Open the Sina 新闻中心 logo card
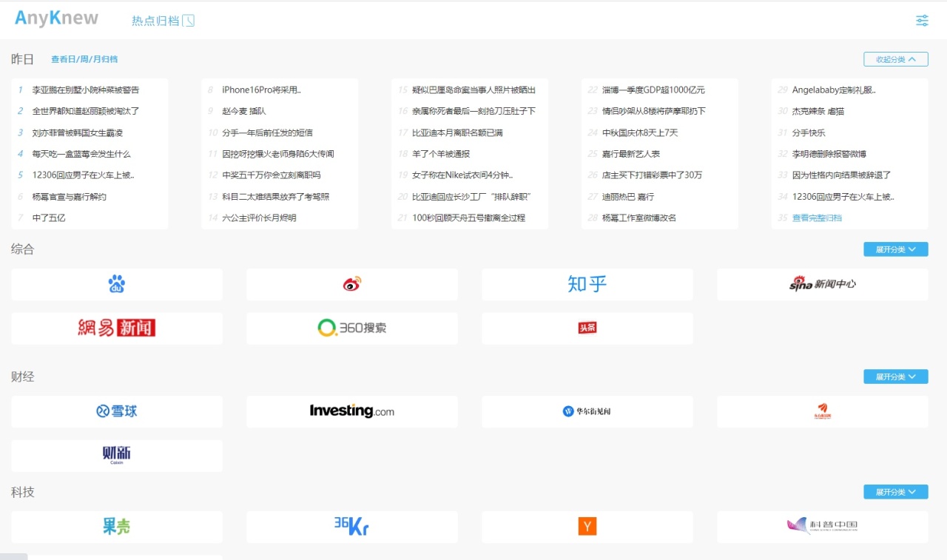Screen dimensions: 947x560 click(x=823, y=284)
